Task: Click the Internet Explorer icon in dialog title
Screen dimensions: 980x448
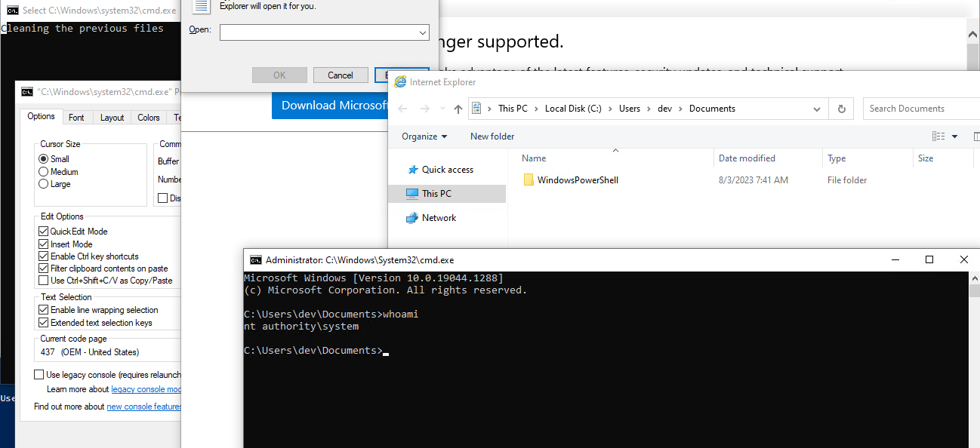Action: [x=400, y=82]
